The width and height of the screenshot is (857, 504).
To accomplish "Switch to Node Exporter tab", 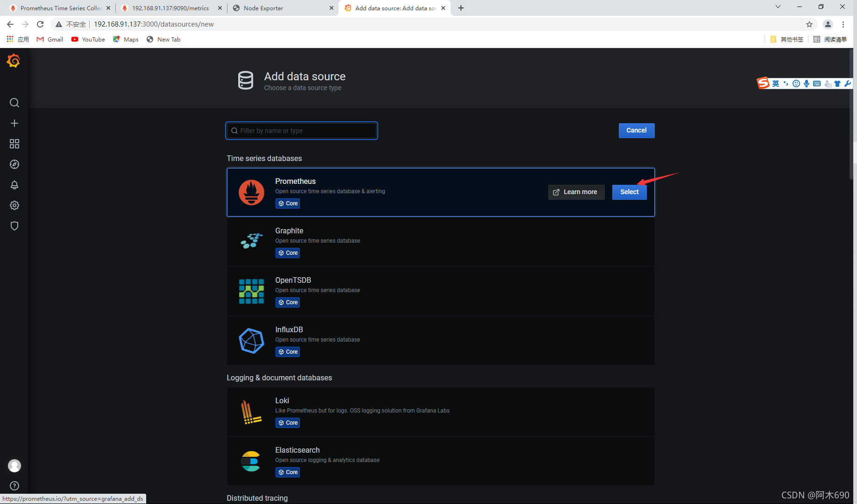I will [x=283, y=8].
